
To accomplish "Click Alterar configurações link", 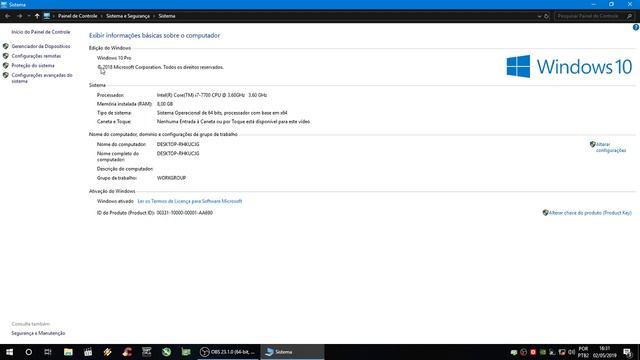I will (611, 147).
